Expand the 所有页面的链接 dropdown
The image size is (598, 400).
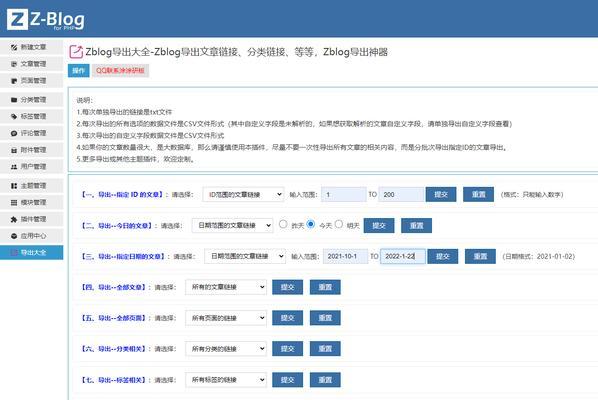[226, 318]
